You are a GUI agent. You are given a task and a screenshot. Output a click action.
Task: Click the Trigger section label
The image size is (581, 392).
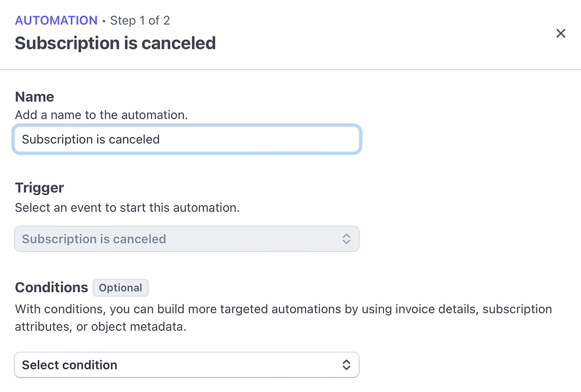40,188
